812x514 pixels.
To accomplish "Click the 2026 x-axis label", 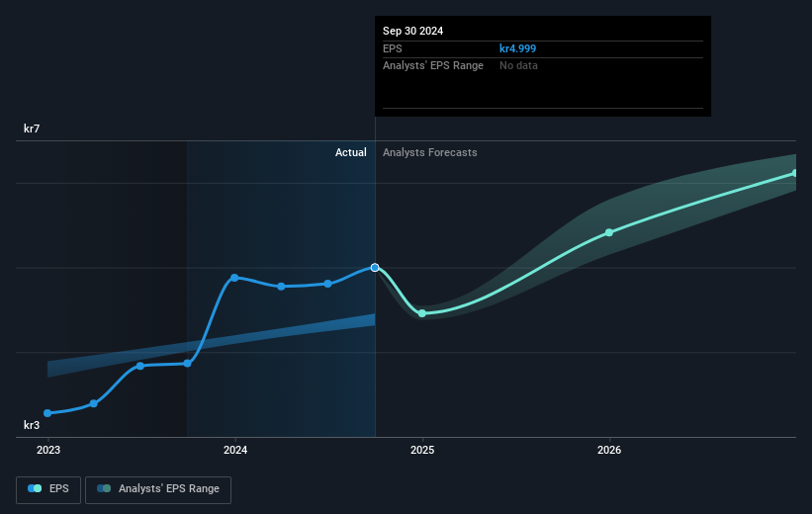I will (609, 450).
